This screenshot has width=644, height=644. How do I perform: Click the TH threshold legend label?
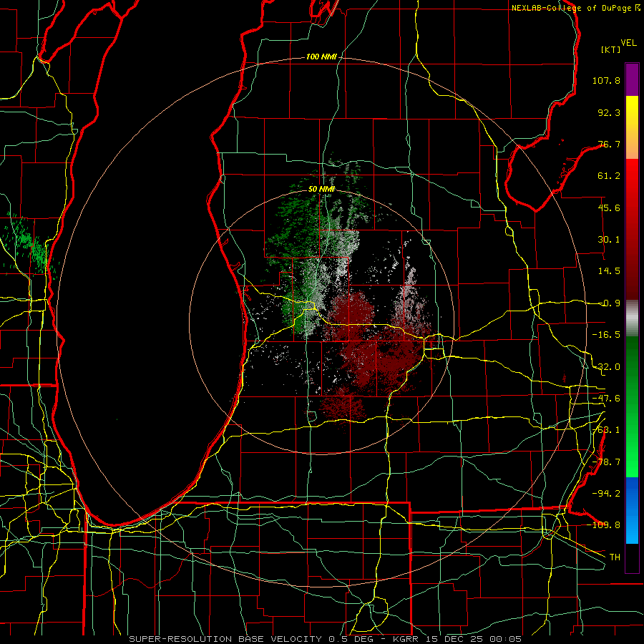click(x=615, y=557)
